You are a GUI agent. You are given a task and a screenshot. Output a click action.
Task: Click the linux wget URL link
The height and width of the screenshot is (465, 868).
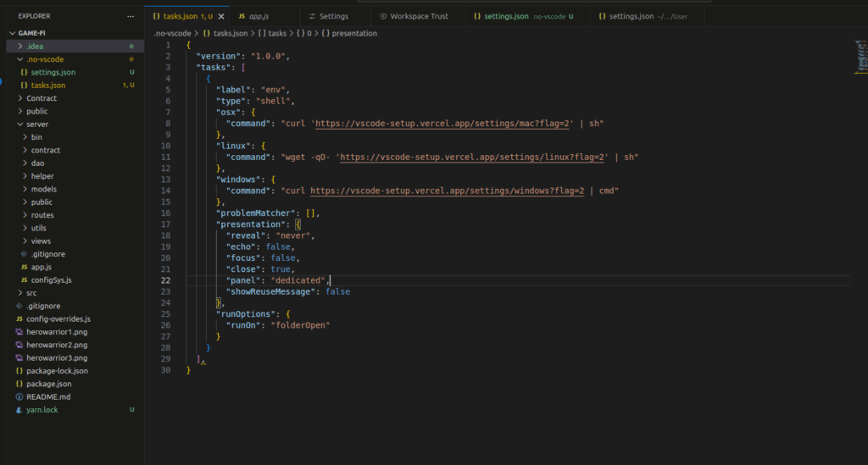[x=472, y=157]
